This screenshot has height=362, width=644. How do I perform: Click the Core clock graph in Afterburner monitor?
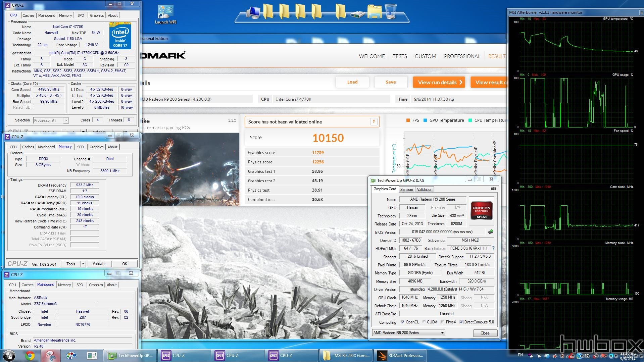click(576, 215)
